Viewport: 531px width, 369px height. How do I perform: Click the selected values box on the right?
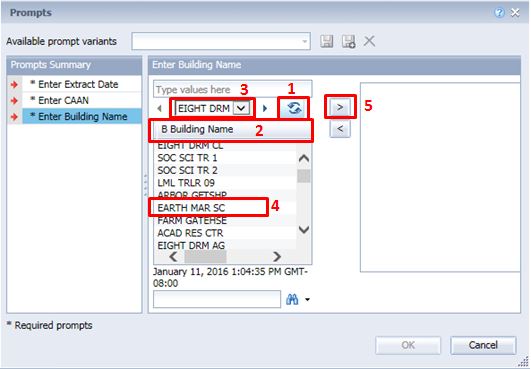[440, 177]
